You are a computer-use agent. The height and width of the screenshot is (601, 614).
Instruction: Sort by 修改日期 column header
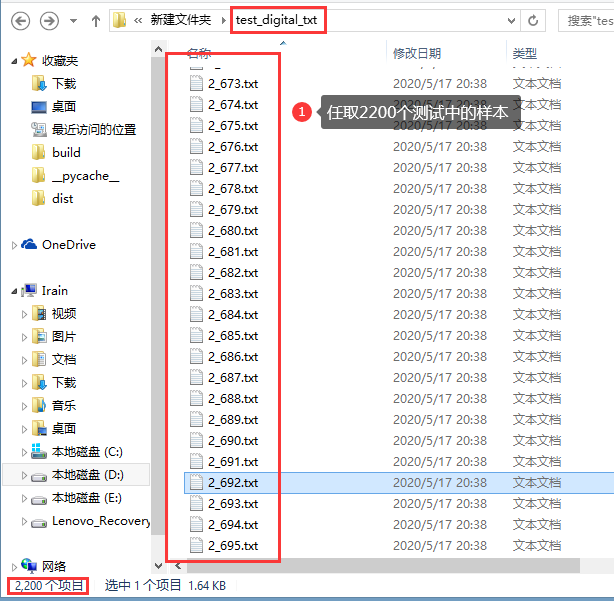tap(417, 53)
